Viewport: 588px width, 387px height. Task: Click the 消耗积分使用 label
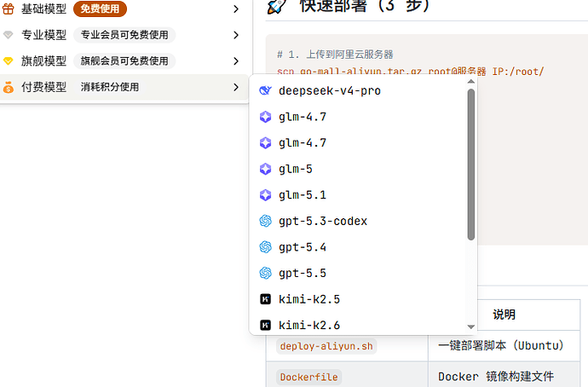(x=110, y=87)
